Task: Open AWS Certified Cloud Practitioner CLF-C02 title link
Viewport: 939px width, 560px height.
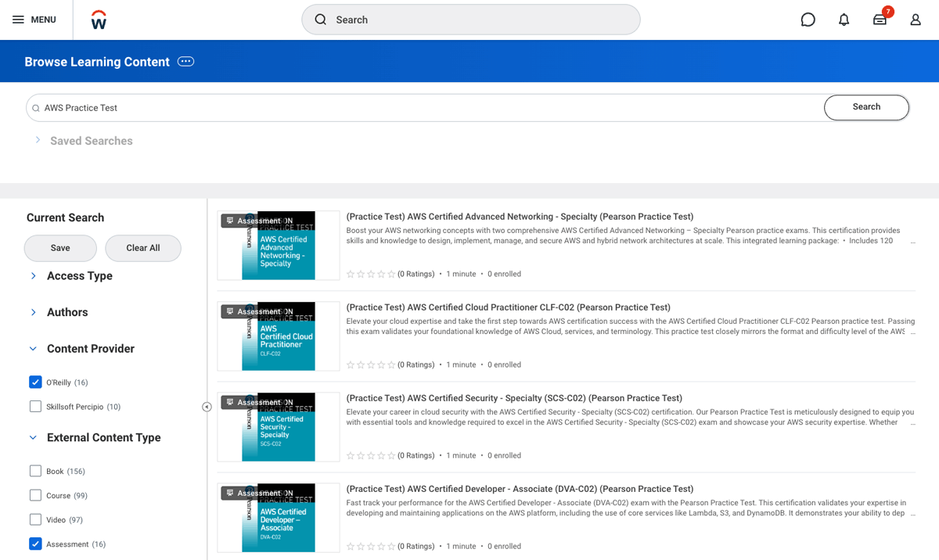Action: click(509, 307)
